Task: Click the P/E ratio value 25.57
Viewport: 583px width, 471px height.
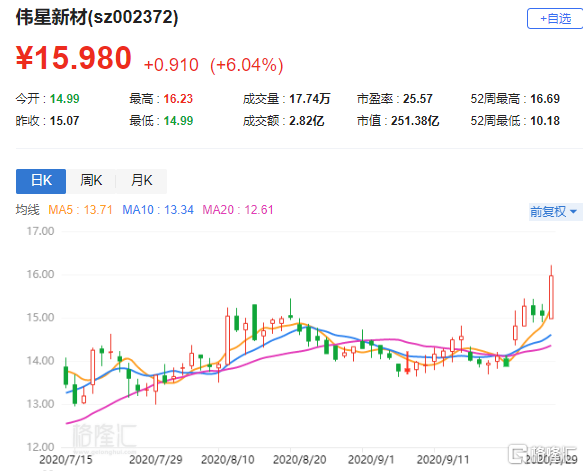Action: 418,99
